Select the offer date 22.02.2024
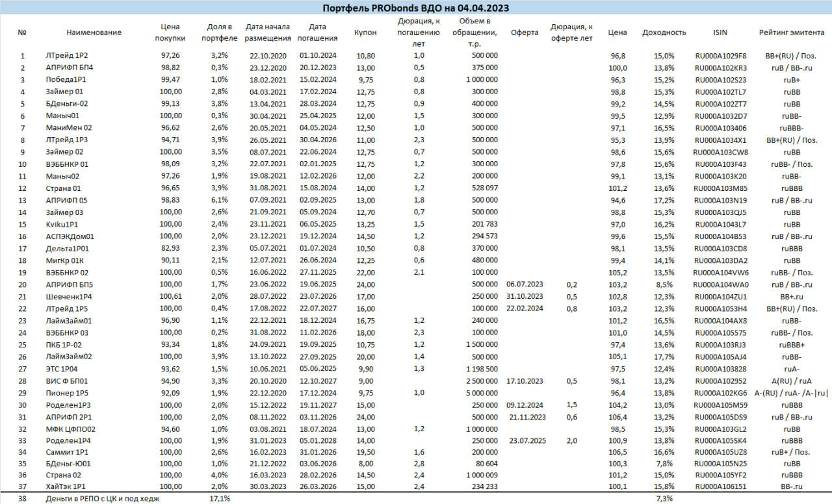 pos(525,309)
